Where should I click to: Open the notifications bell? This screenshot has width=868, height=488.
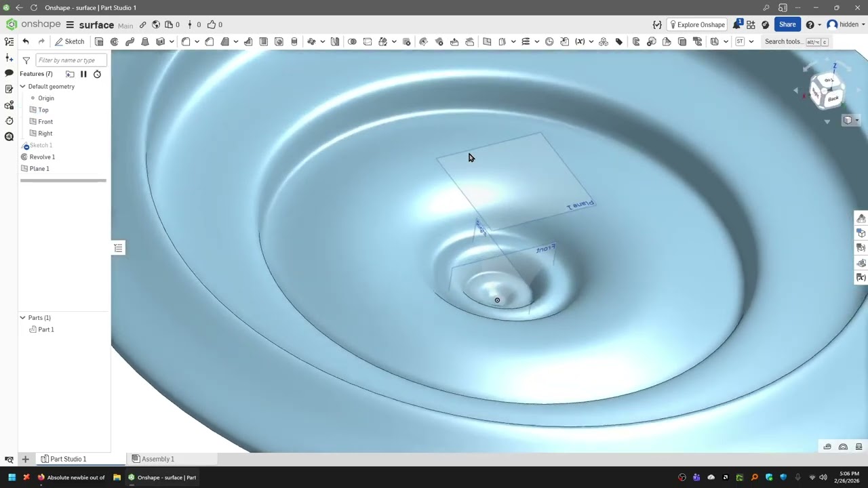(x=737, y=24)
